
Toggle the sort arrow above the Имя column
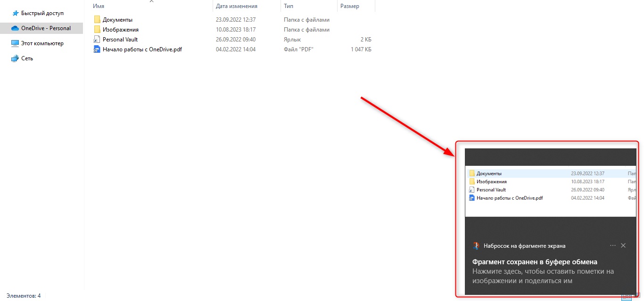tap(151, 2)
